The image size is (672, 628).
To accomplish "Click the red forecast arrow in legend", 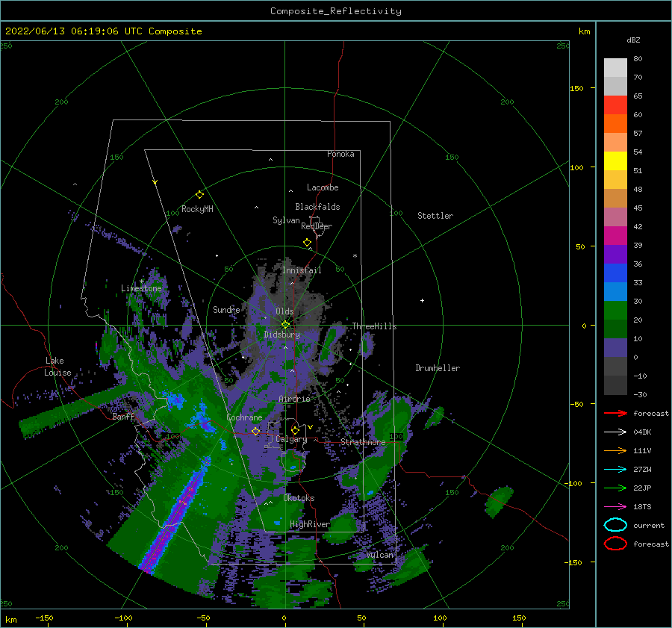I will (615, 413).
